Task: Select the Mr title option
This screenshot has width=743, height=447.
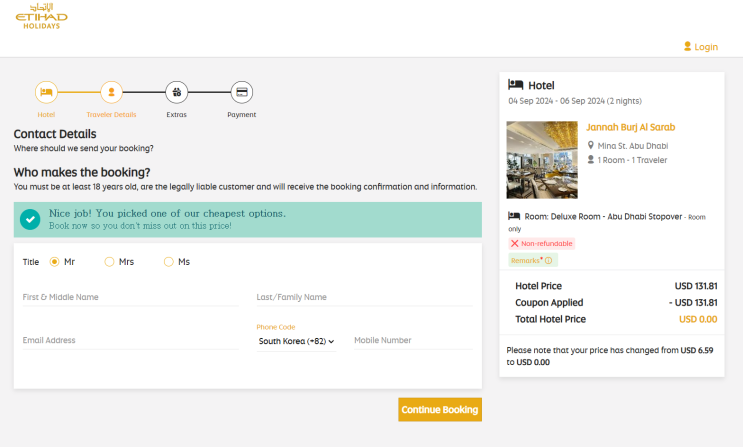Action: 55,262
